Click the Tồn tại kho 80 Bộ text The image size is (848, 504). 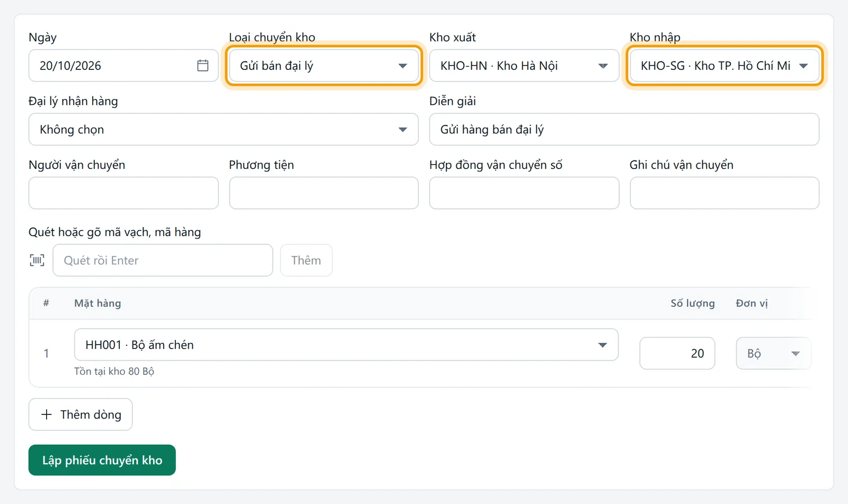point(114,371)
